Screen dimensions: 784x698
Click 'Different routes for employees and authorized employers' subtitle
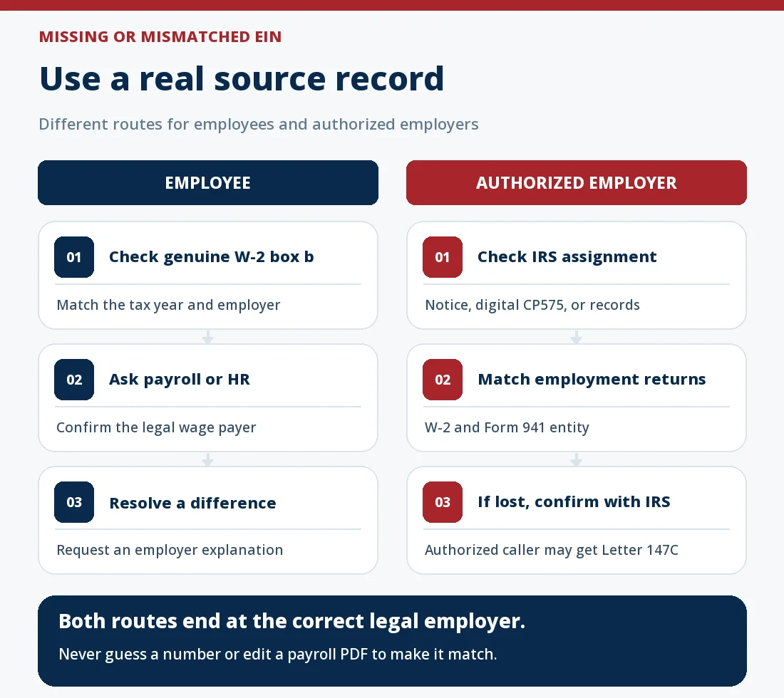pyautogui.click(x=259, y=124)
